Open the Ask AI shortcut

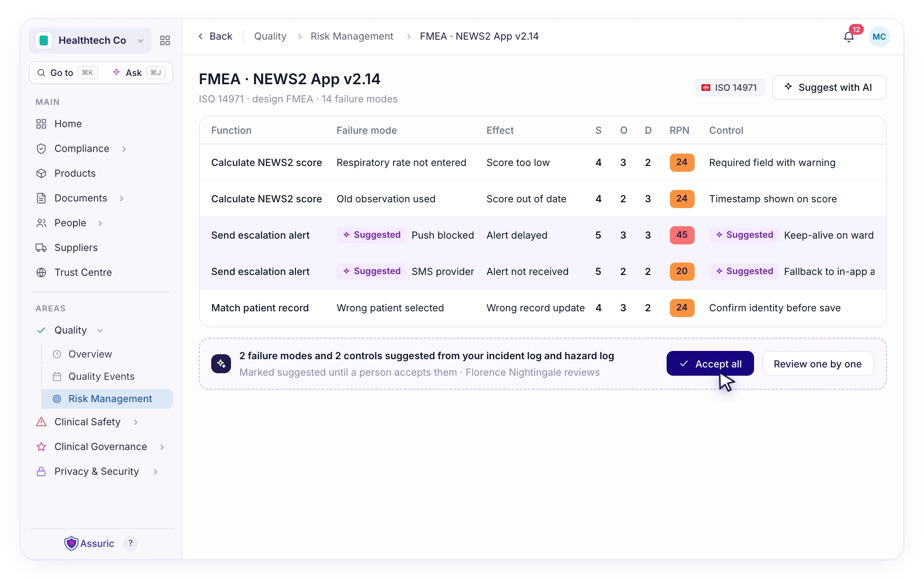click(139, 73)
